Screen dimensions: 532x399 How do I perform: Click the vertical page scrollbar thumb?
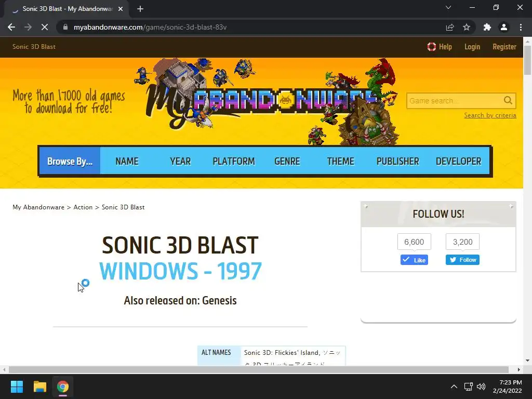click(x=527, y=60)
